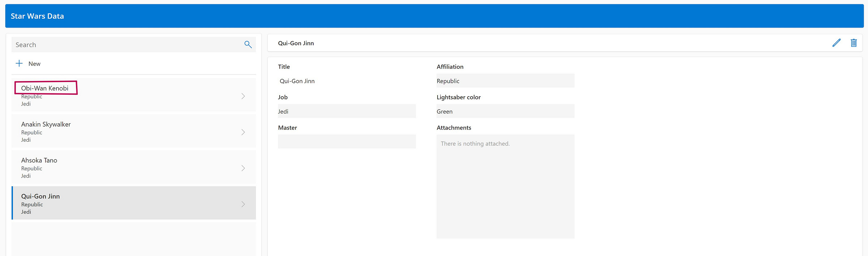The image size is (868, 256).
Task: Click the search magnifier icon
Action: [x=248, y=44]
